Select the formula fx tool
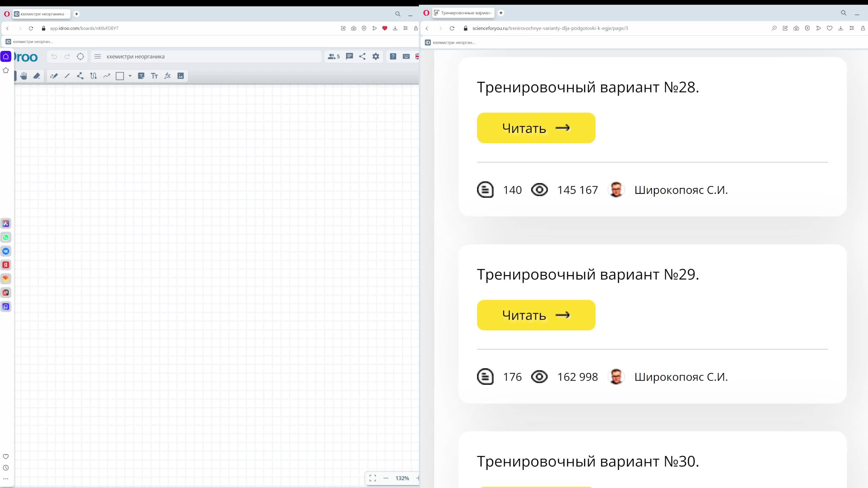 tap(167, 76)
